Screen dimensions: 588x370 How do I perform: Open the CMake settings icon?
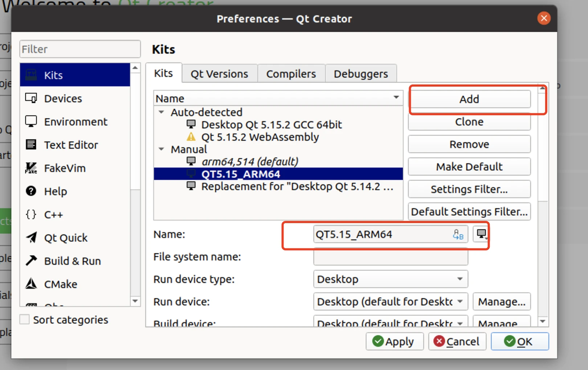tap(31, 284)
